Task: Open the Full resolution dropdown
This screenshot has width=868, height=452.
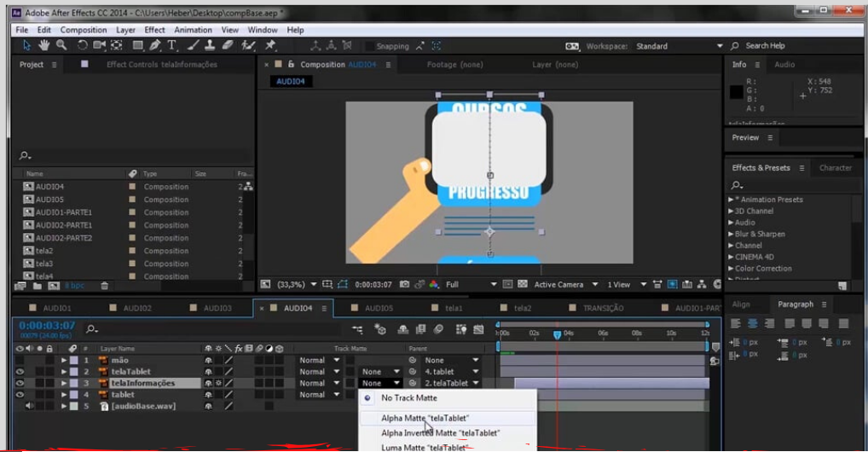Action: (x=471, y=284)
